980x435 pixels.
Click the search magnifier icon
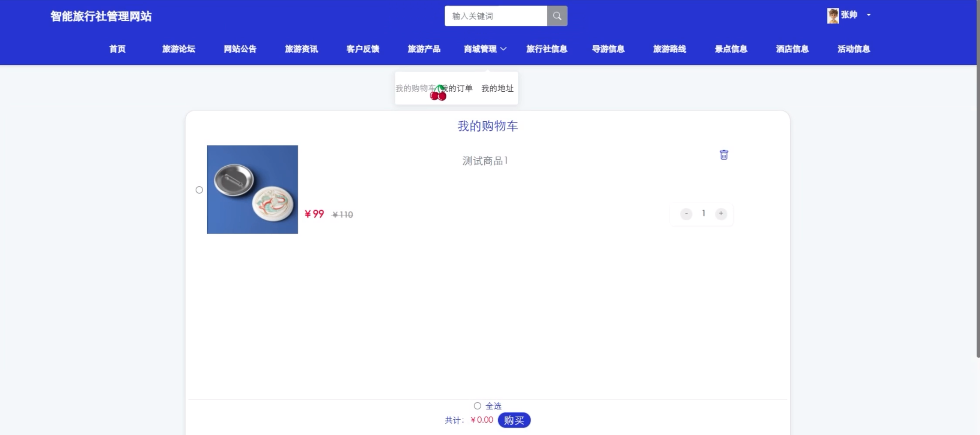557,16
